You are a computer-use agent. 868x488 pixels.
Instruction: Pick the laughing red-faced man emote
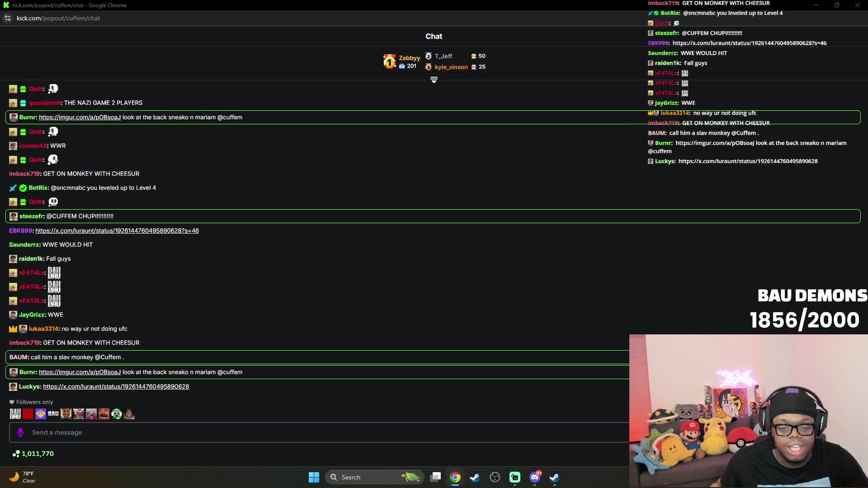tap(104, 414)
